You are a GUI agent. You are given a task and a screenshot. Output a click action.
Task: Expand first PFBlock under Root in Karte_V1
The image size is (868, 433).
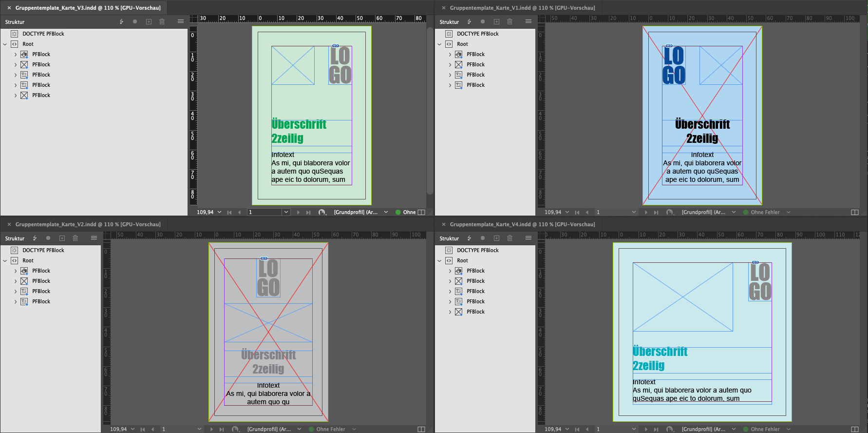450,54
